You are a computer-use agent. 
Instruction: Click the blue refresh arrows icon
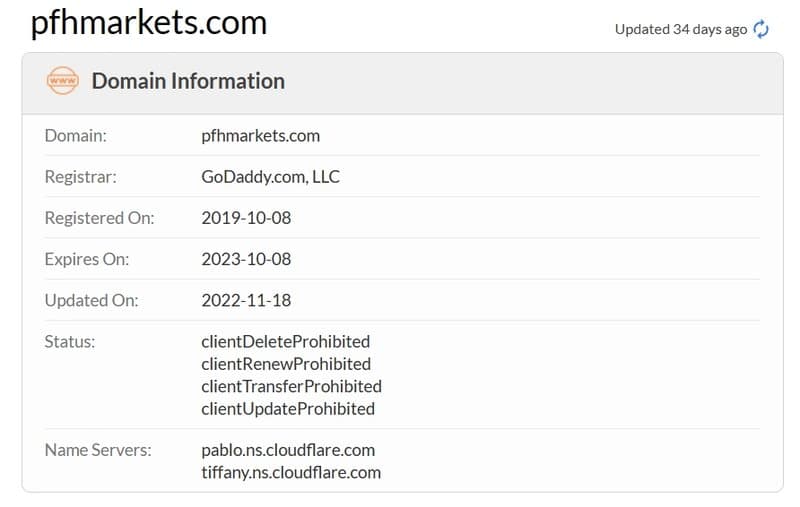[x=761, y=29]
